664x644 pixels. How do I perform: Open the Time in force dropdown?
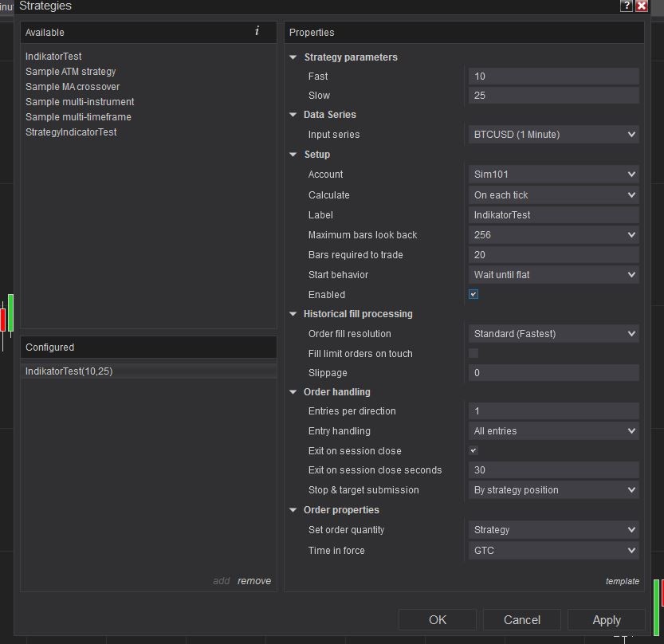pos(553,551)
